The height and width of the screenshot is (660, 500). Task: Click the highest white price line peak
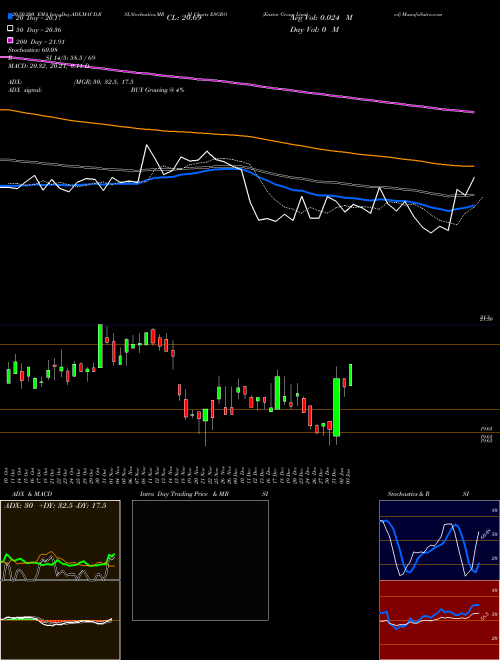coord(147,145)
